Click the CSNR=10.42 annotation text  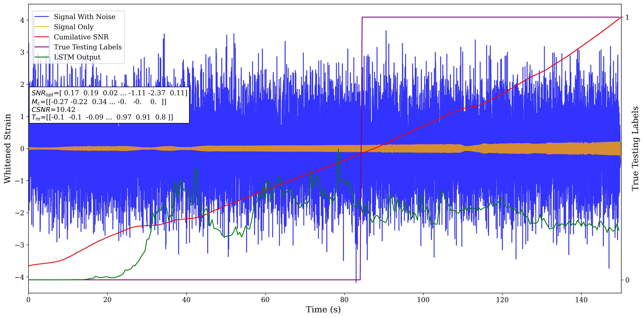(53, 110)
